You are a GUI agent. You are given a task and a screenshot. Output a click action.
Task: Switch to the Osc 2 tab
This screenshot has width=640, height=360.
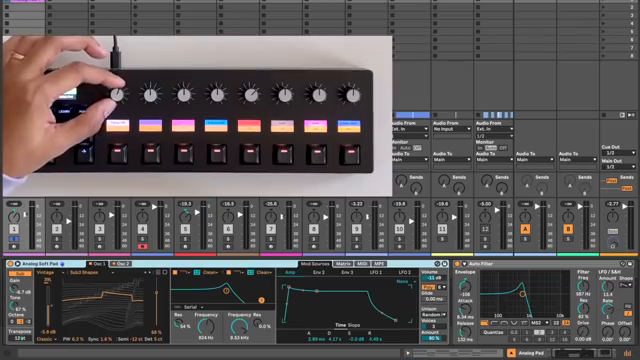click(121, 264)
